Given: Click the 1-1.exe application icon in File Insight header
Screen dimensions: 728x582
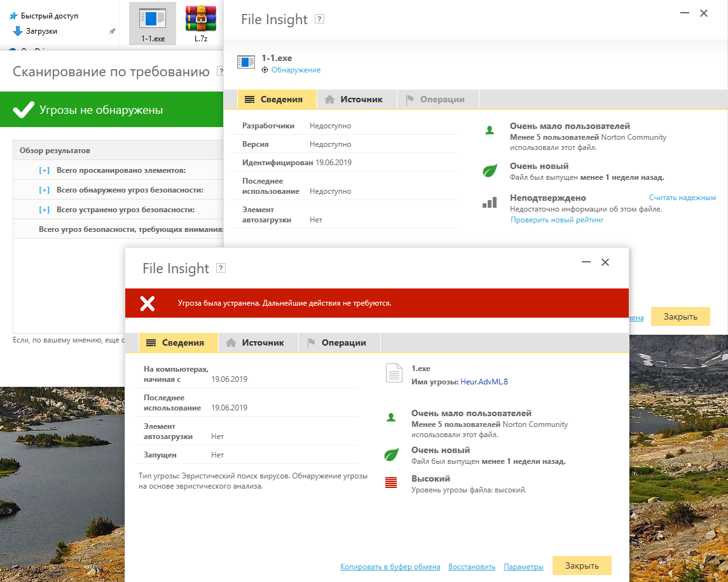Looking at the screenshot, I should [x=245, y=62].
